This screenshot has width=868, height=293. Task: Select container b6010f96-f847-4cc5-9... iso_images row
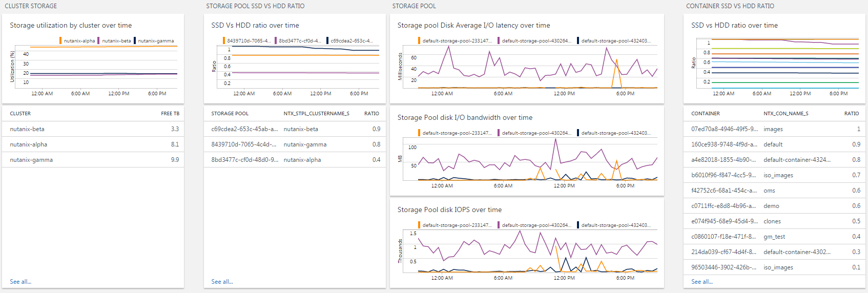pos(775,175)
